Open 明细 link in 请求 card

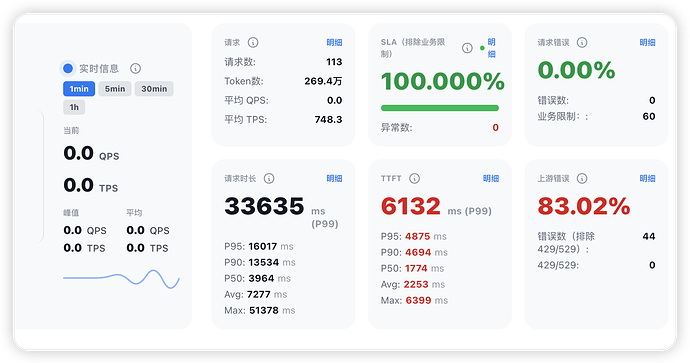pyautogui.click(x=334, y=42)
